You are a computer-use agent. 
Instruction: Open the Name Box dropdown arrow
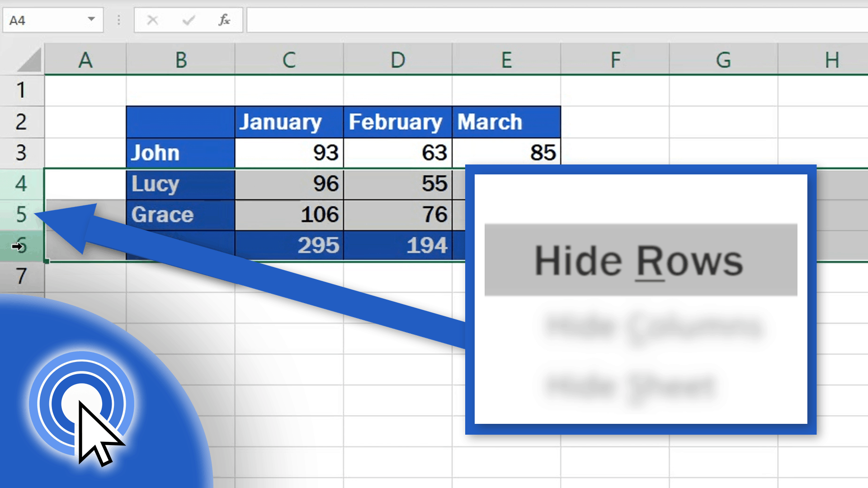(91, 20)
